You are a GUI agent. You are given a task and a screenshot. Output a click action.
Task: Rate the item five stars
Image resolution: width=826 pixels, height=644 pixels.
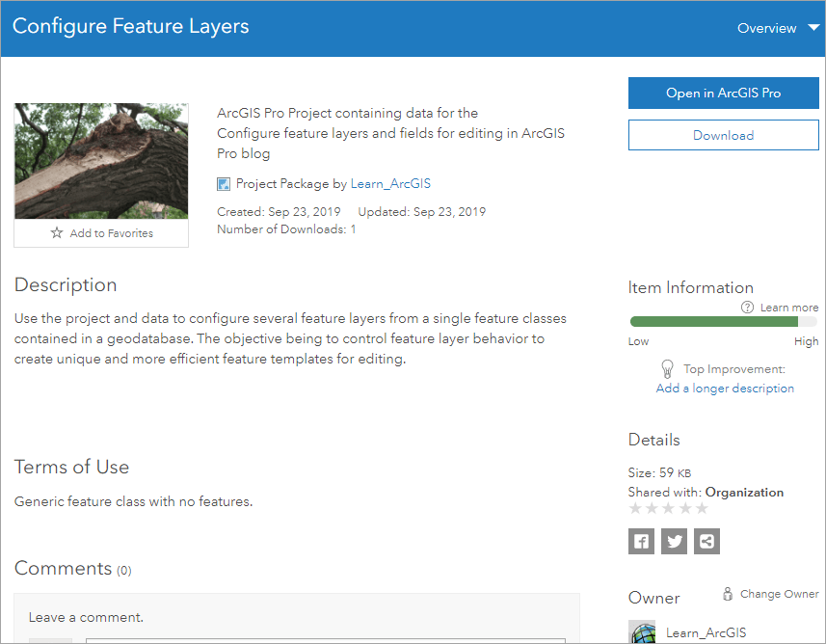coord(701,507)
